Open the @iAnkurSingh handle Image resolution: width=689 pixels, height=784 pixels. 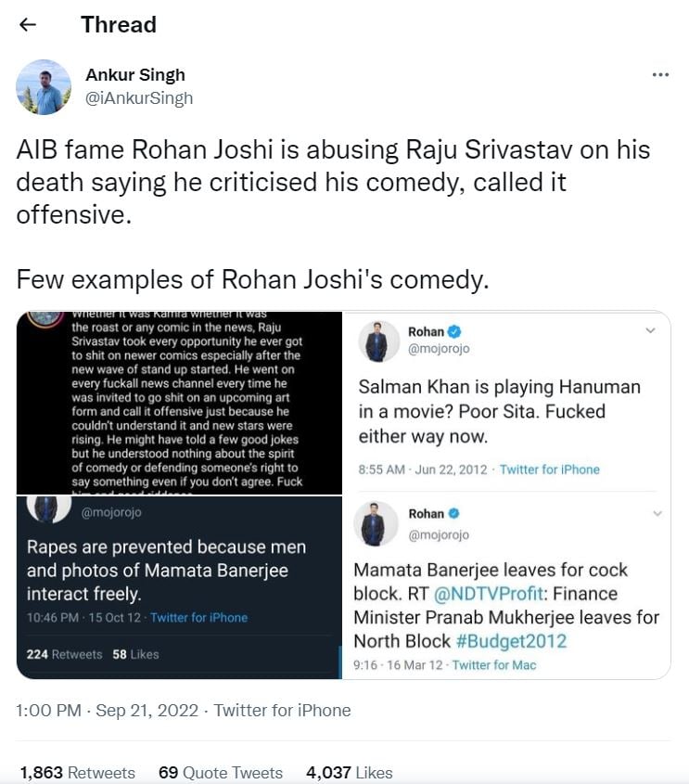139,98
